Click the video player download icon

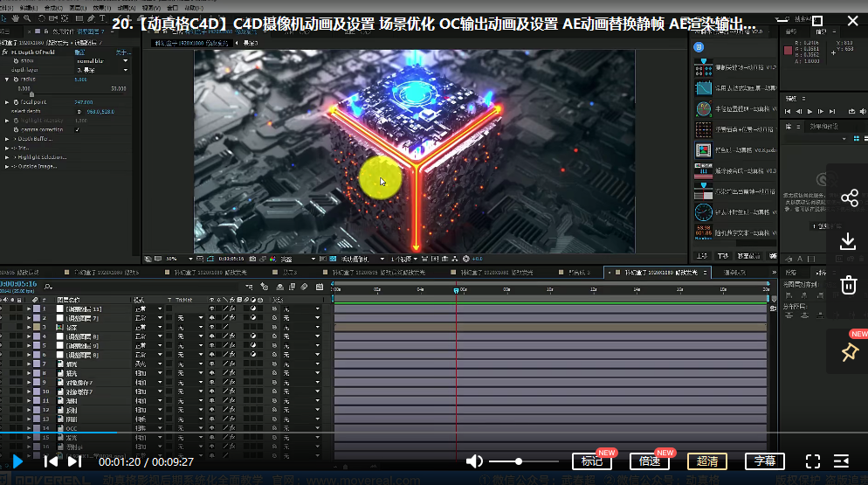click(x=848, y=242)
